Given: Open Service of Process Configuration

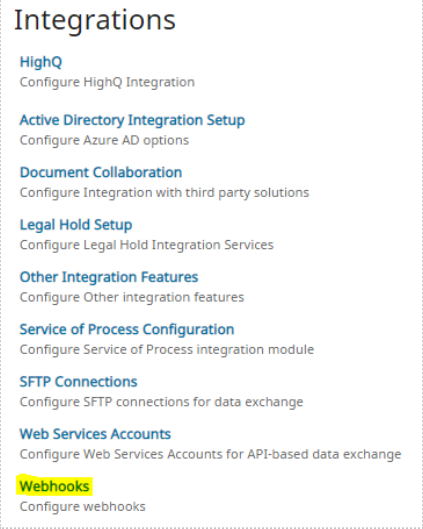Looking at the screenshot, I should (127, 330).
